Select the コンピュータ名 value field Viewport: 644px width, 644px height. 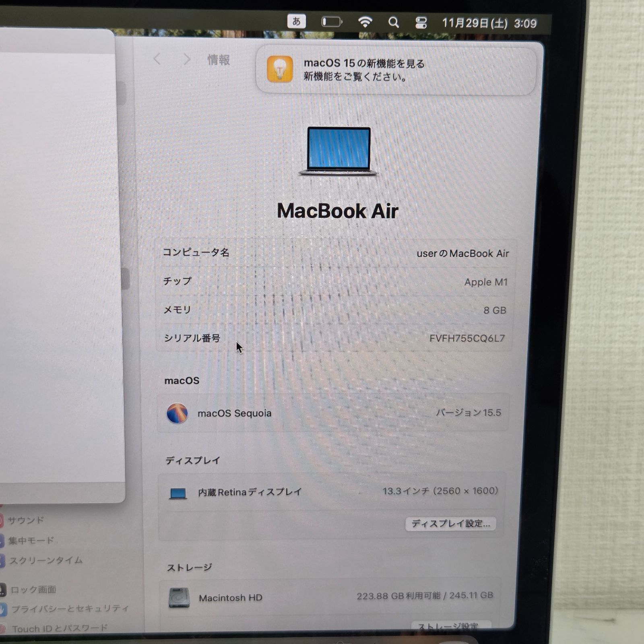point(462,253)
